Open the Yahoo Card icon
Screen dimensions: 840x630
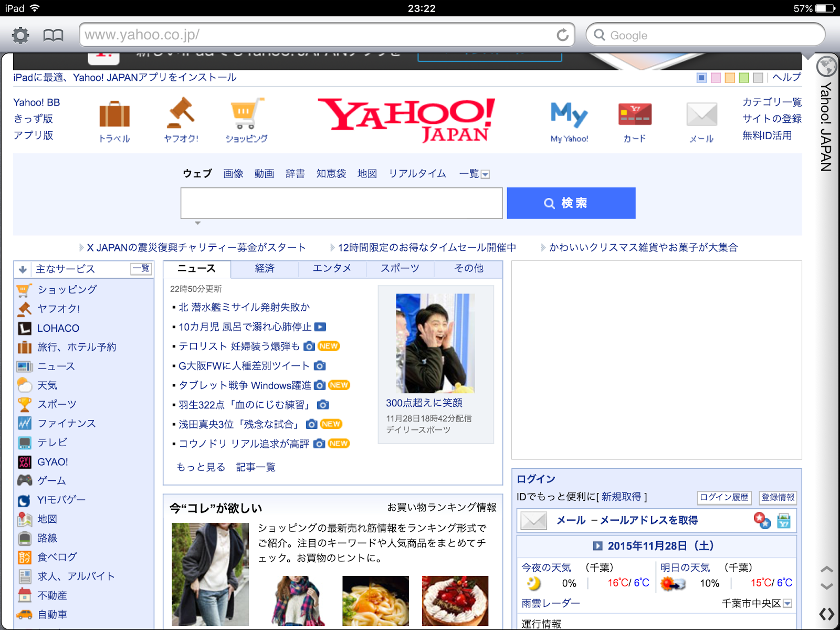point(635,114)
